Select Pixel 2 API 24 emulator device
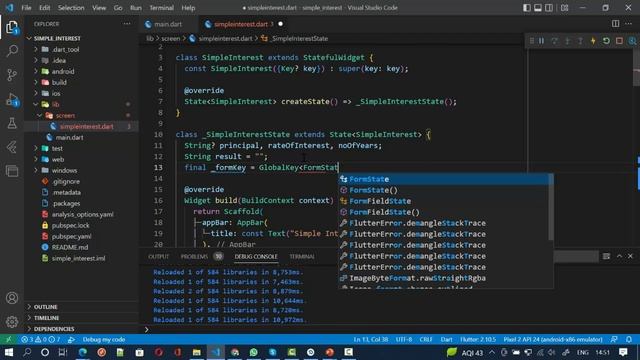640x360 pixels. (x=553, y=340)
